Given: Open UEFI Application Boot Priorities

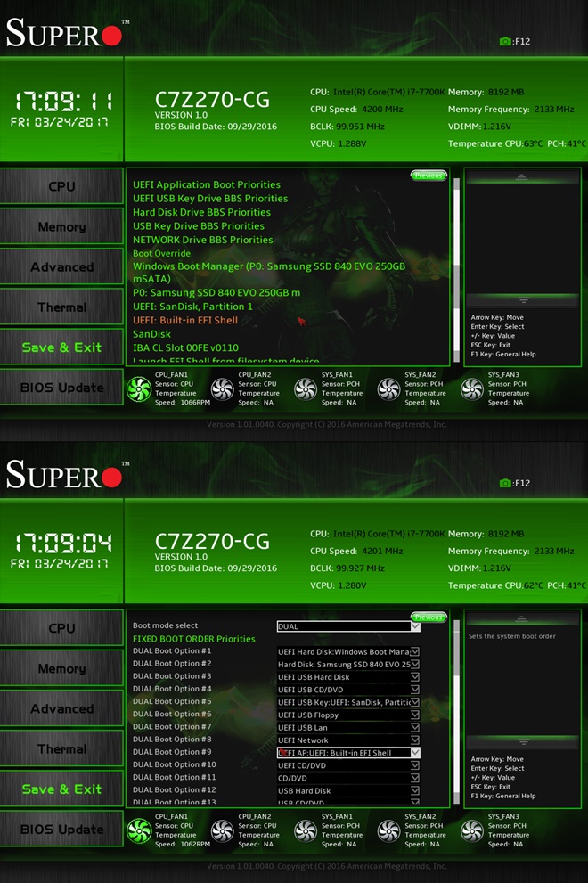Looking at the screenshot, I should [206, 184].
